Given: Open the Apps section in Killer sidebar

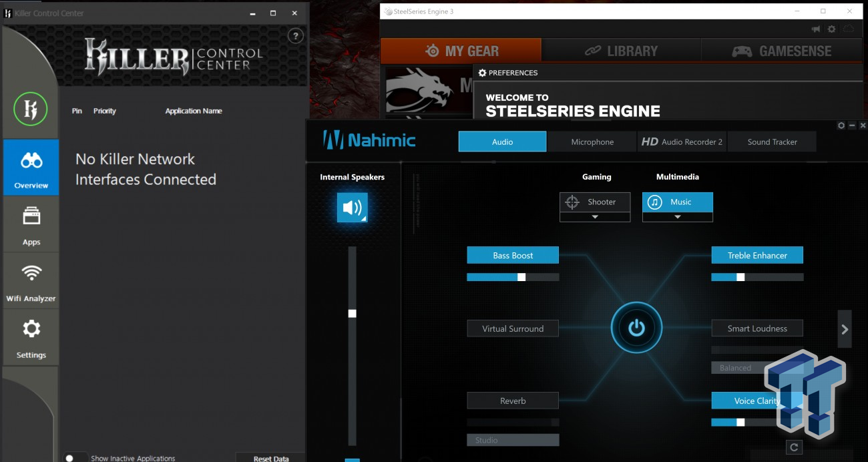Looking at the screenshot, I should (31, 224).
